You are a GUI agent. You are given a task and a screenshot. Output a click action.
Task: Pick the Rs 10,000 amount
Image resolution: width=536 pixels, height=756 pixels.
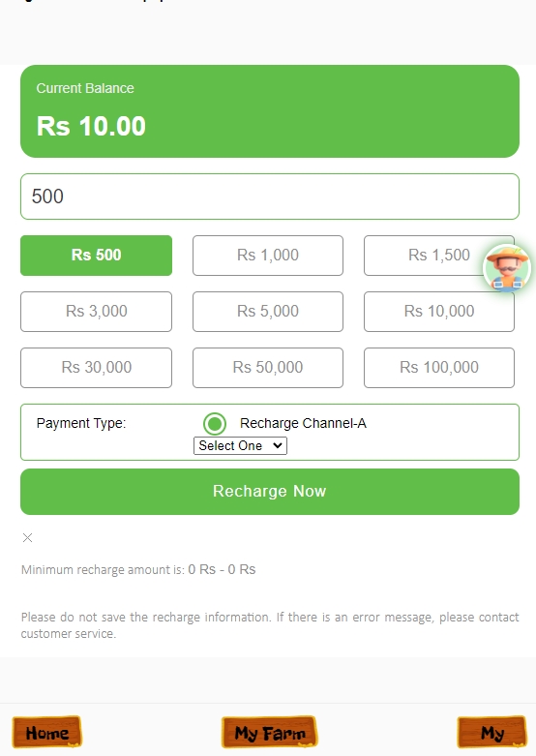click(x=439, y=312)
